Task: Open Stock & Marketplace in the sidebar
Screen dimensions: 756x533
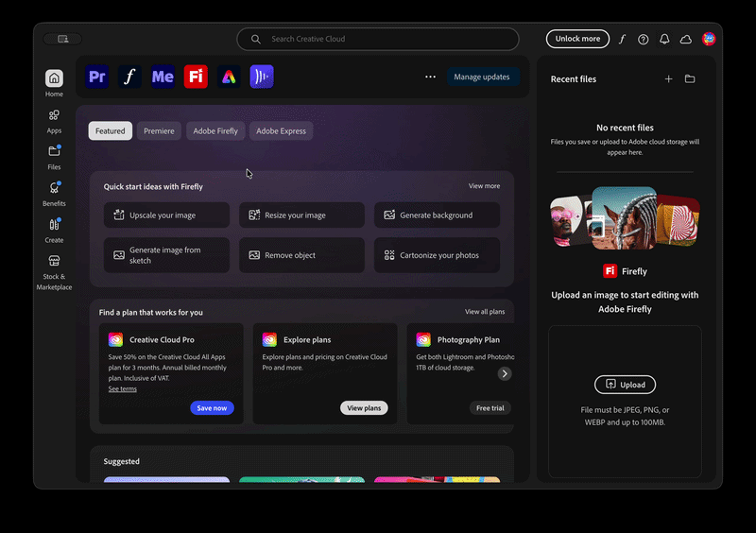Action: coord(54,272)
